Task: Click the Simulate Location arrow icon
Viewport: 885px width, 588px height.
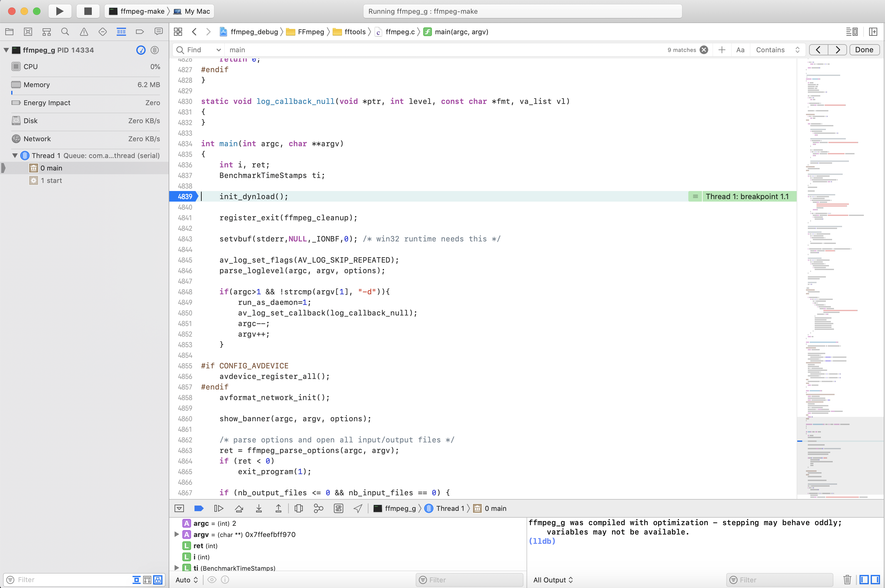Action: (x=358, y=508)
